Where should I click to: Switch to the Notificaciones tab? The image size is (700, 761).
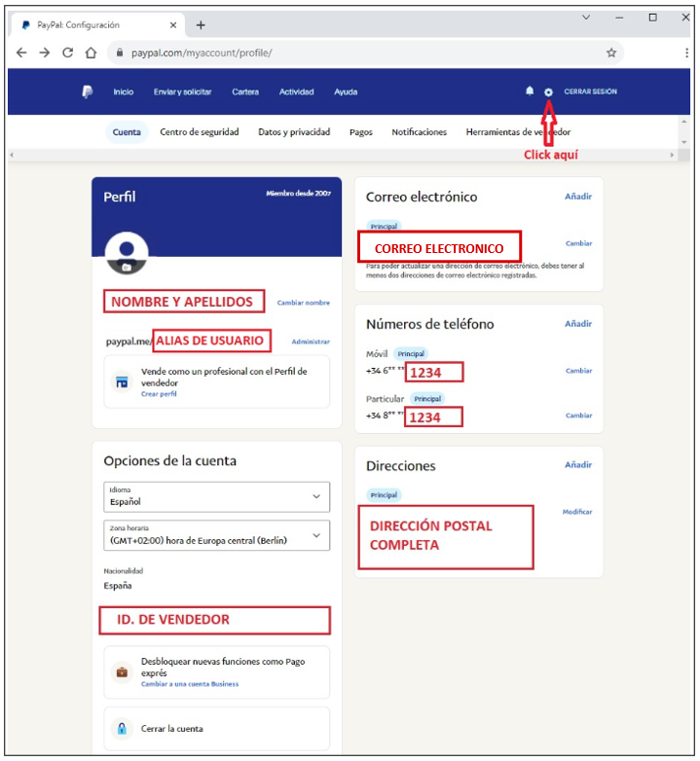(420, 132)
